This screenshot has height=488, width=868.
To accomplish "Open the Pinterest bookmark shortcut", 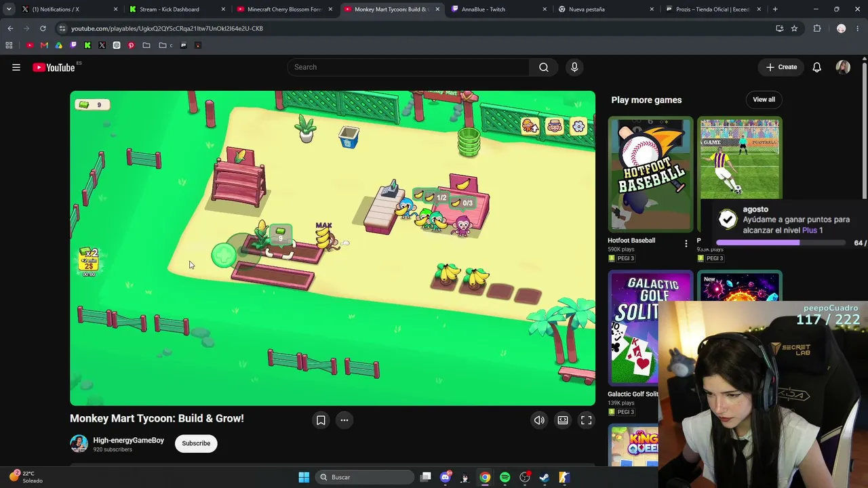I will (x=131, y=45).
